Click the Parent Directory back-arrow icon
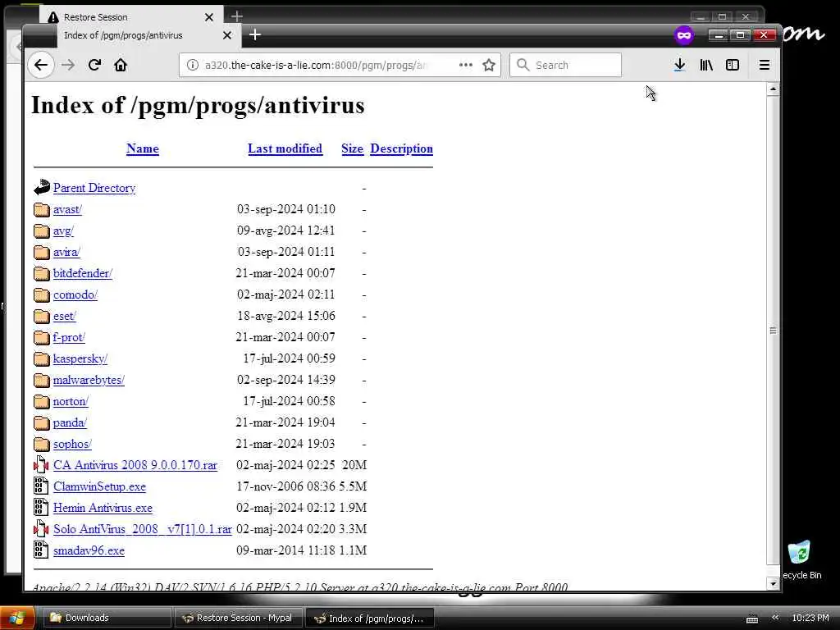Image resolution: width=840 pixels, height=630 pixels. [41, 188]
